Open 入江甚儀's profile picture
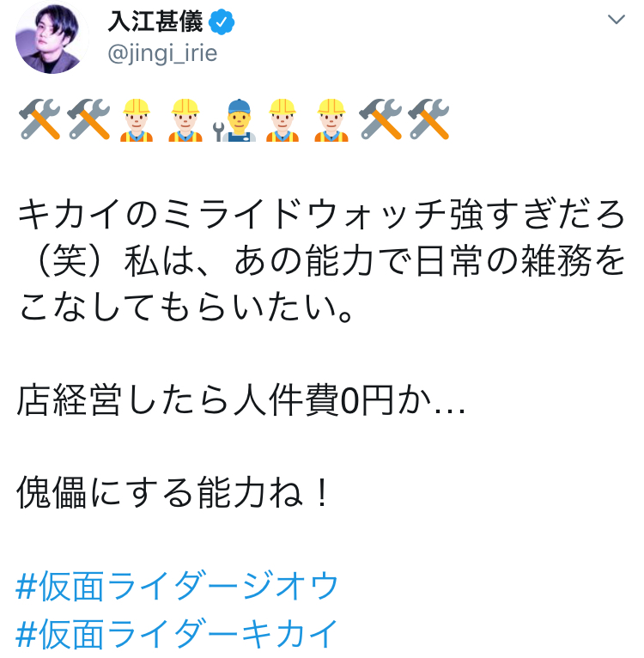This screenshot has width=644, height=658. [x=52, y=37]
